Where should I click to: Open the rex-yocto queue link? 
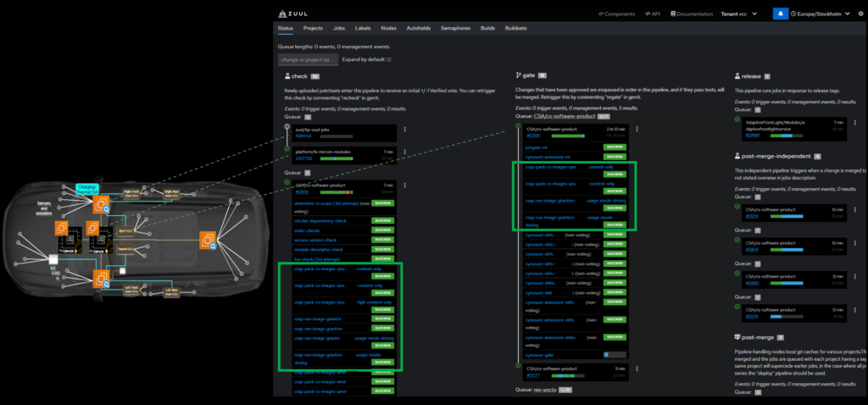click(545, 390)
